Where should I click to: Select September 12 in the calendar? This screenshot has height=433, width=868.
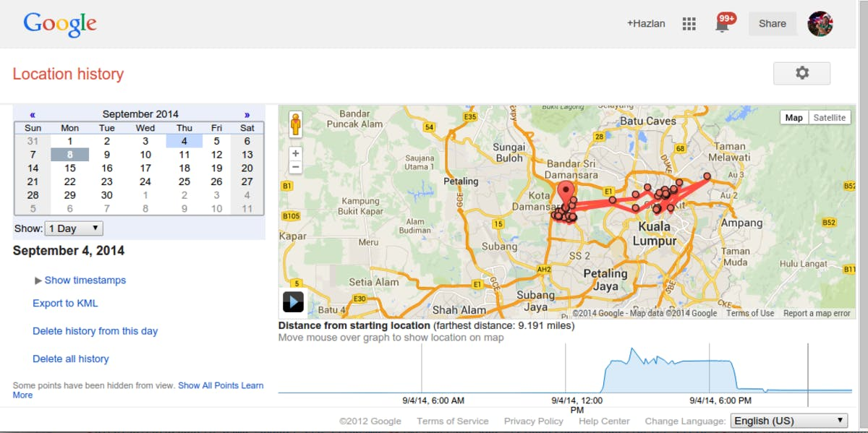(217, 155)
